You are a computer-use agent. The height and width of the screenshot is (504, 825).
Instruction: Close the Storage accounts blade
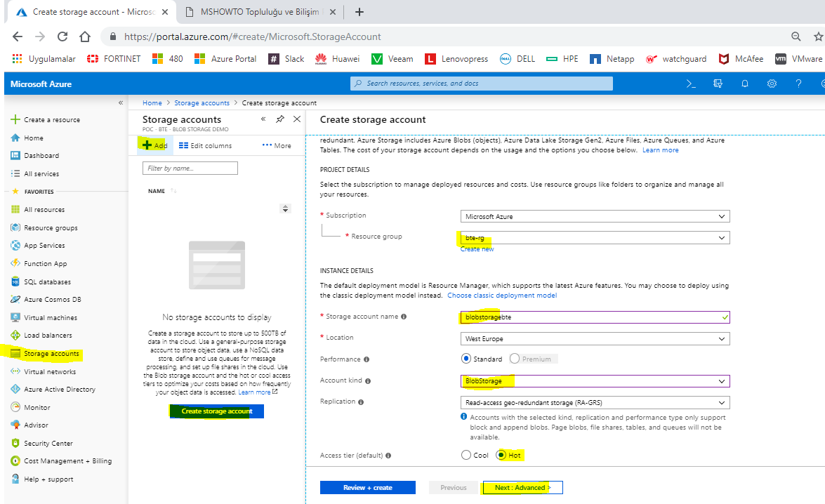pyautogui.click(x=297, y=119)
